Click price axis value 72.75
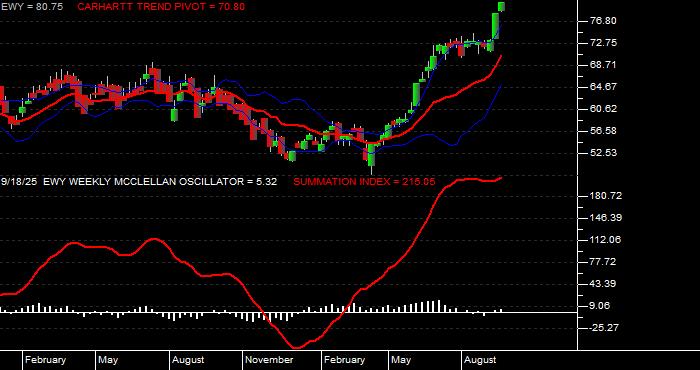 click(604, 43)
